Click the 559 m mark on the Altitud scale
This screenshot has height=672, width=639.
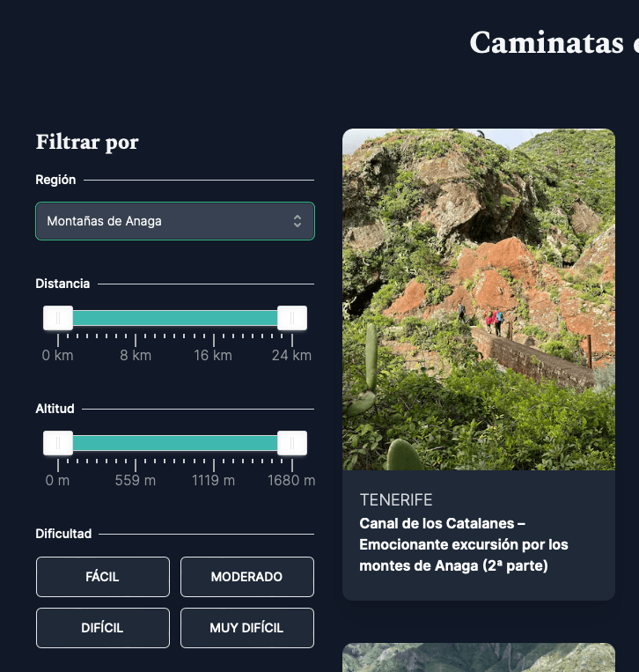(136, 481)
